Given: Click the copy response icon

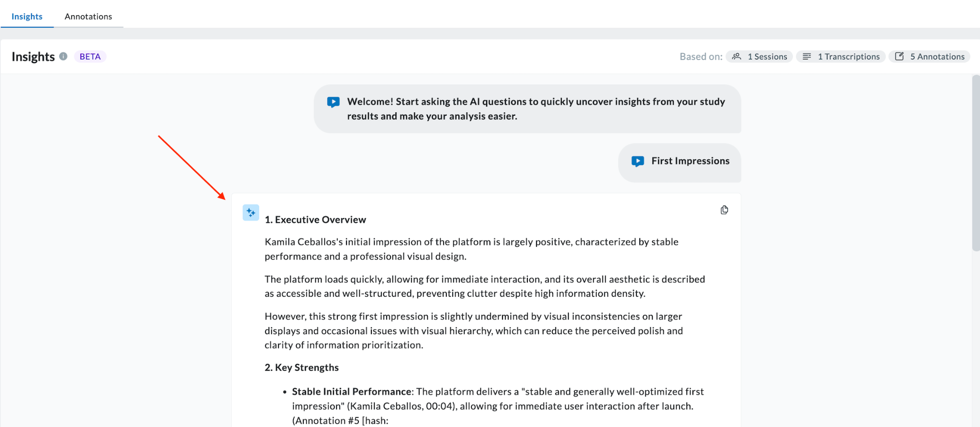Looking at the screenshot, I should click(724, 210).
